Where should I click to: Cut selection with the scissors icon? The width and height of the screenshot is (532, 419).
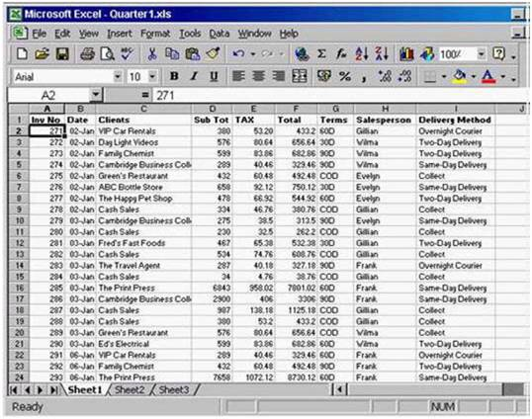click(x=152, y=54)
